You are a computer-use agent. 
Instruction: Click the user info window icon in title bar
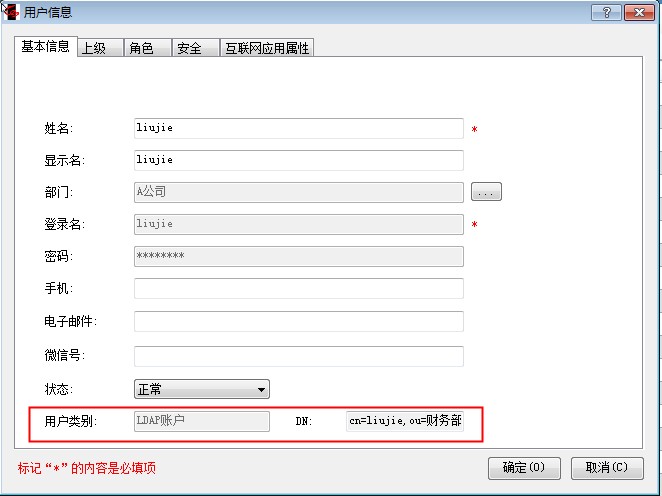tap(11, 12)
